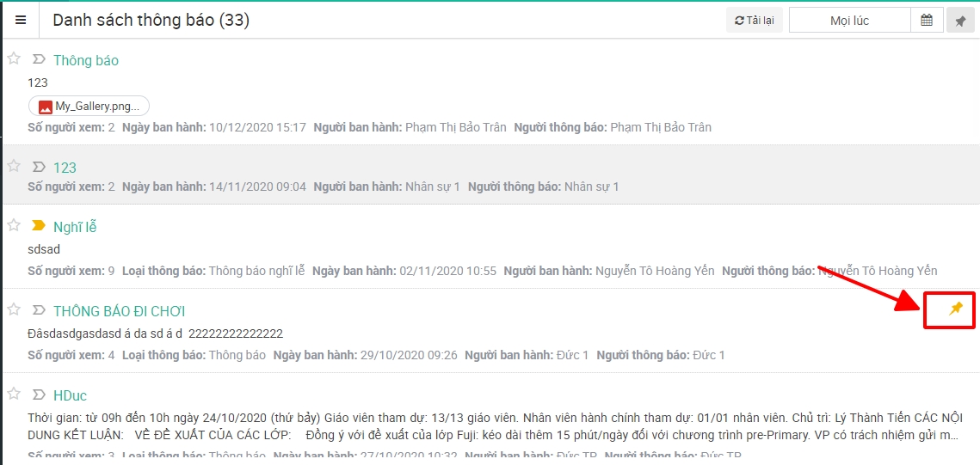Open the Mọi lúc time filter

click(848, 21)
